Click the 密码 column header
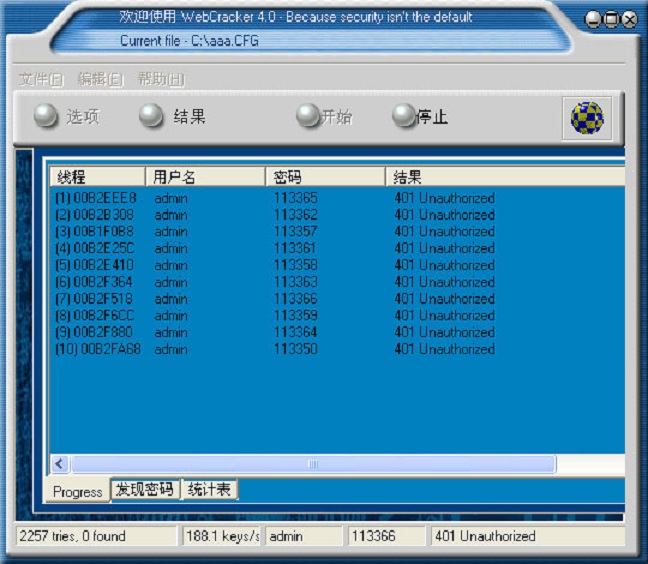This screenshot has width=648, height=564. coord(325,177)
